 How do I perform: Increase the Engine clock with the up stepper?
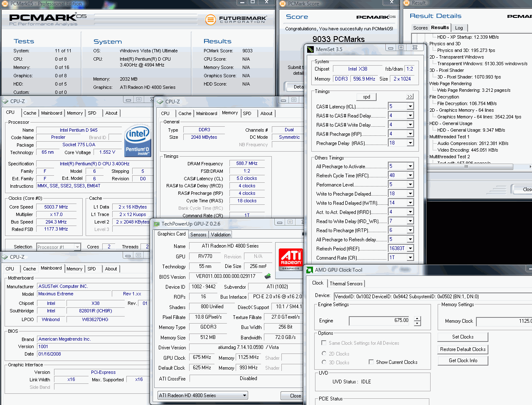(x=417, y=319)
